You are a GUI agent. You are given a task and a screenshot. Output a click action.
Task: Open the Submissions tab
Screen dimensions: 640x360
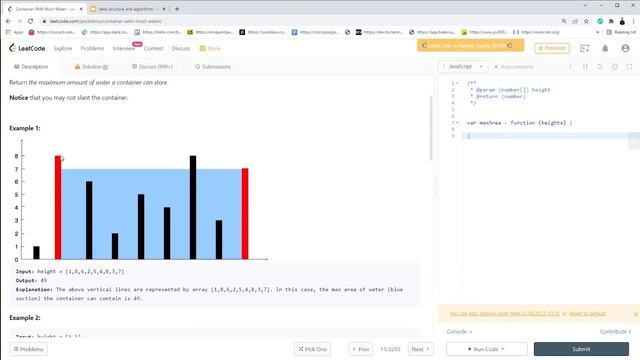213,67
